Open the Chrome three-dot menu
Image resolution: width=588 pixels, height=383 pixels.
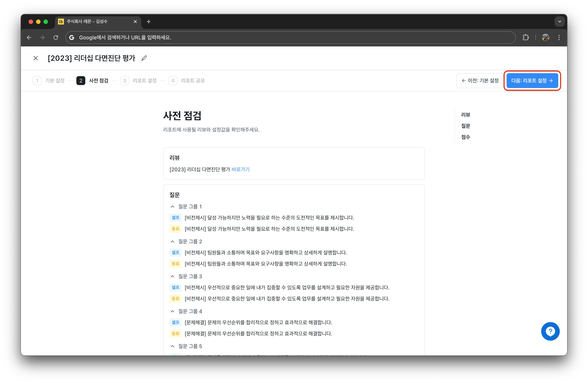pos(559,38)
